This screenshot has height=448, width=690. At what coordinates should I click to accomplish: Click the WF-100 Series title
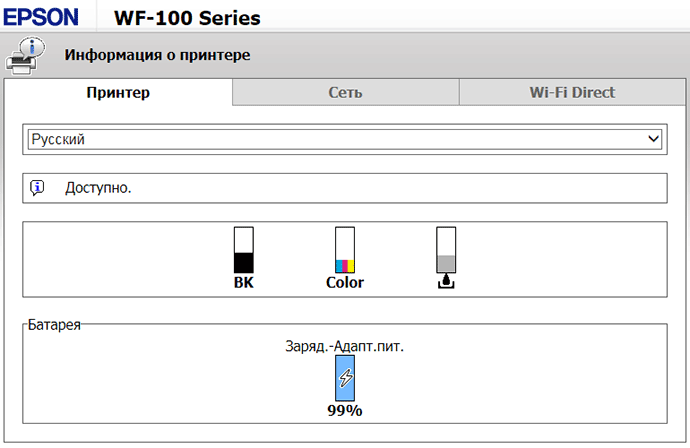click(187, 18)
